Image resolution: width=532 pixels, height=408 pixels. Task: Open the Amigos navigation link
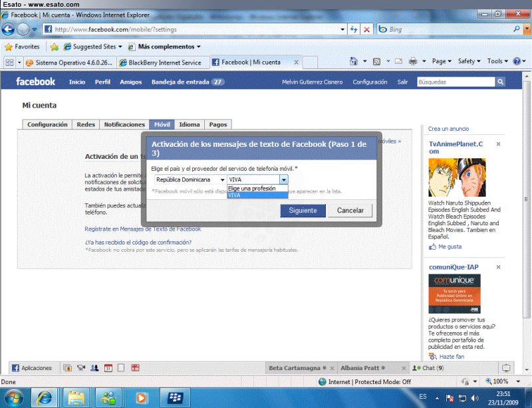click(130, 82)
